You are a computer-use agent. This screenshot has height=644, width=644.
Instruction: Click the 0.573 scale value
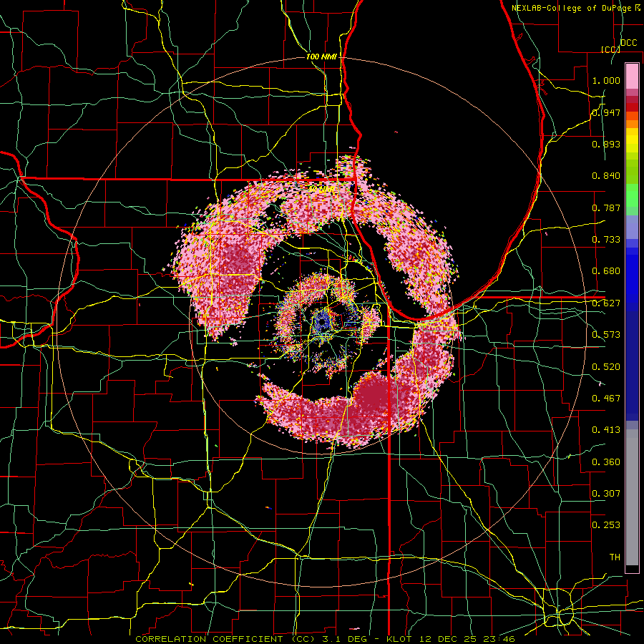coord(606,335)
